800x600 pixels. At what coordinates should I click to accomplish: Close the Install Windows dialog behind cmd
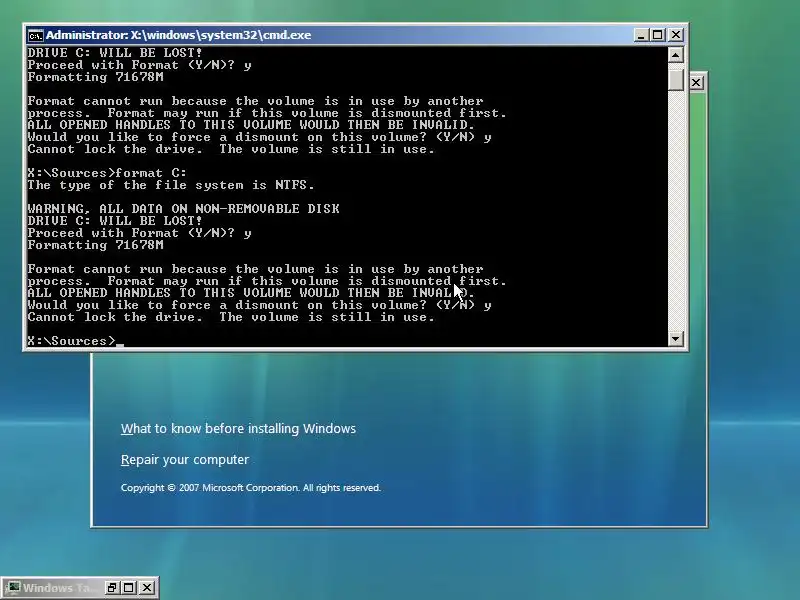tap(696, 82)
